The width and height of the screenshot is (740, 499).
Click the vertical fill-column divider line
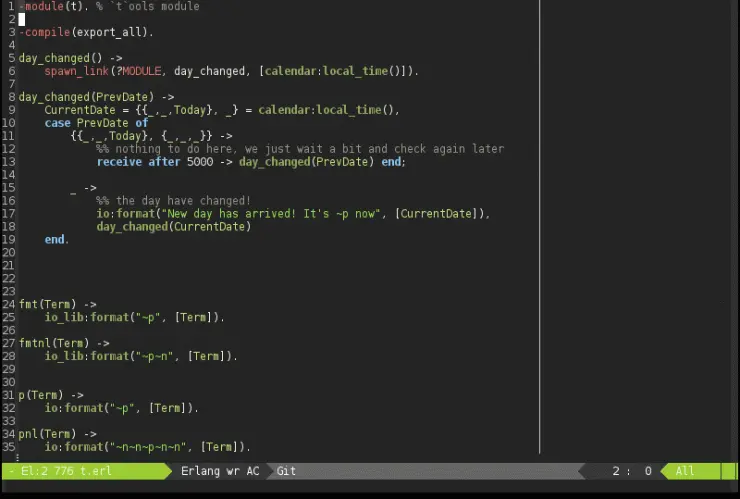539,230
